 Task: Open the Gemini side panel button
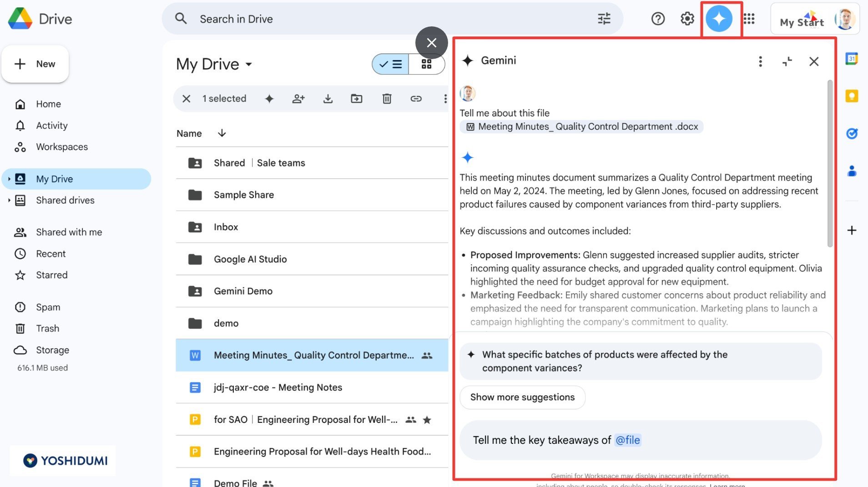coord(719,19)
